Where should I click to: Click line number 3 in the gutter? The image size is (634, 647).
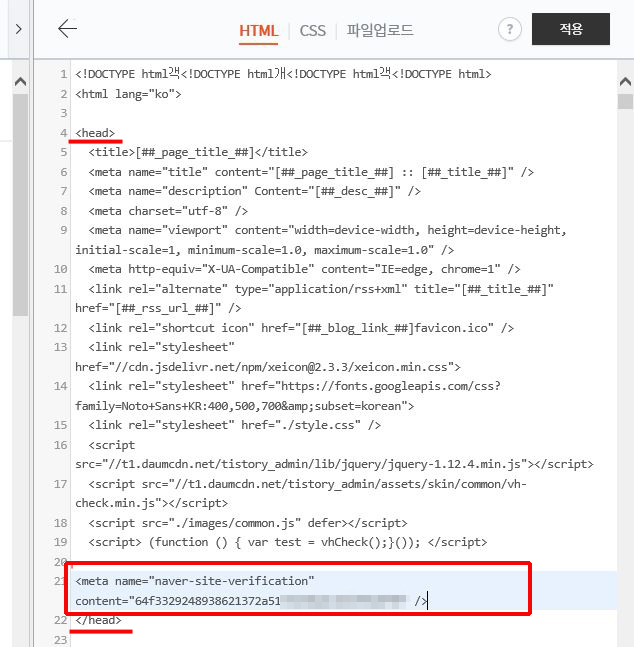tap(64, 113)
